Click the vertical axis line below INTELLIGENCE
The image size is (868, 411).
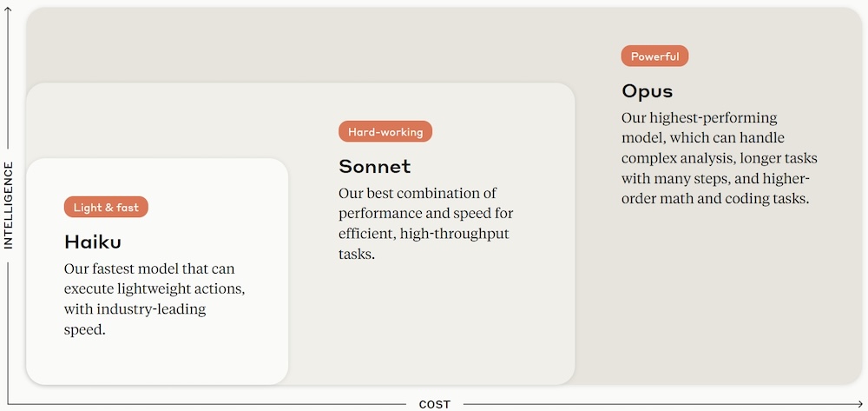coord(9,330)
